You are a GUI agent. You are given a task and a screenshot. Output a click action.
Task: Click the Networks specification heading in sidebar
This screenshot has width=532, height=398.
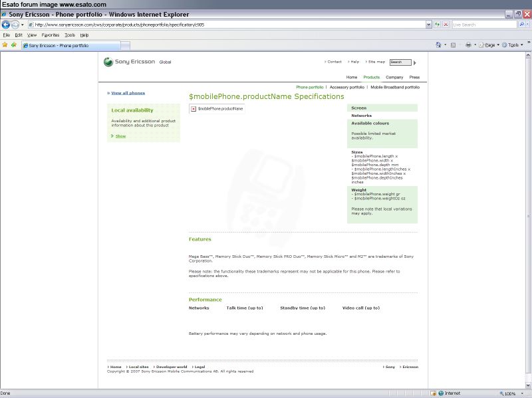pos(361,116)
